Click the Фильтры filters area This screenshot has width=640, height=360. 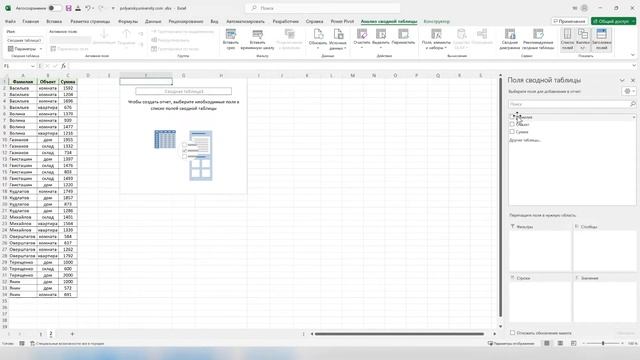click(x=540, y=250)
